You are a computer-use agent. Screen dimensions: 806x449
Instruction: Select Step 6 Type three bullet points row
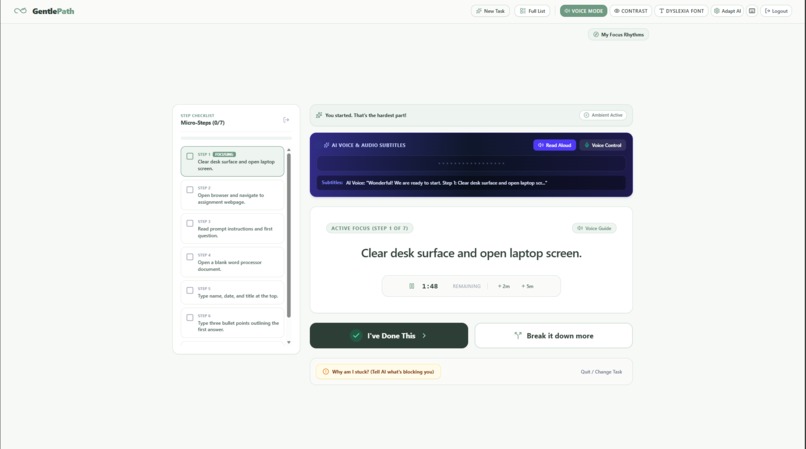click(x=232, y=322)
